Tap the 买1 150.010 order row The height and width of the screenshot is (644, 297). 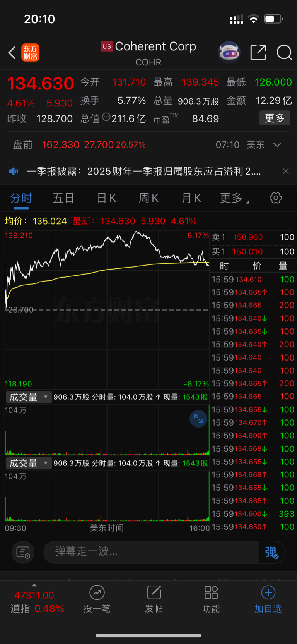[x=253, y=252]
